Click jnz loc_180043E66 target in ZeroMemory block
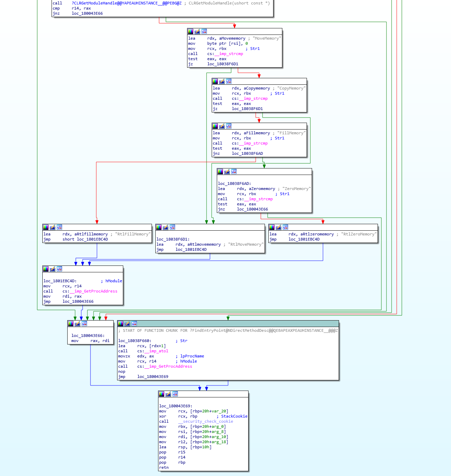Screen dimensions: 451x476 tap(252, 209)
